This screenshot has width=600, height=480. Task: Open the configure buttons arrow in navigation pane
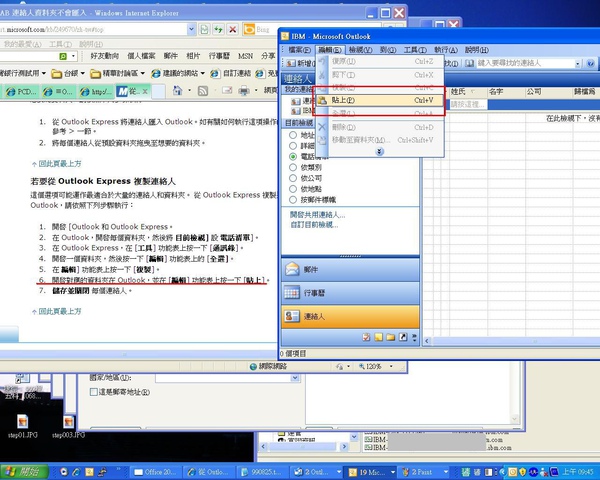tap(414, 337)
